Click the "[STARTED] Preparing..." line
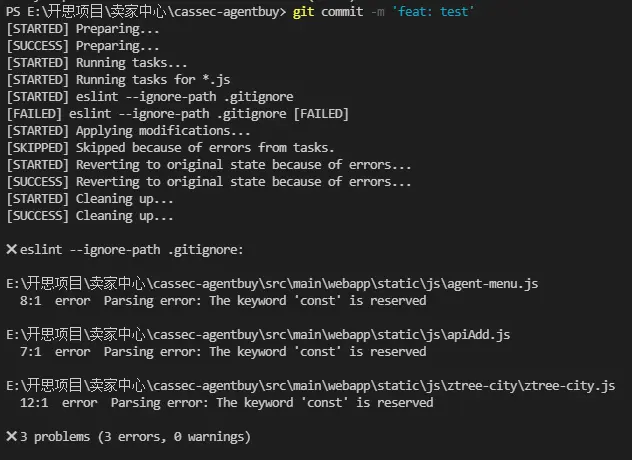 pyautogui.click(x=83, y=29)
